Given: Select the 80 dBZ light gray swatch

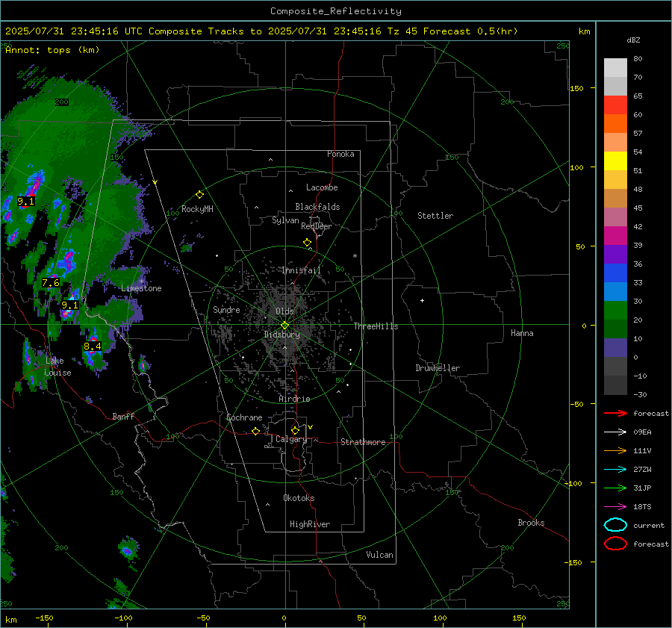Looking at the screenshot, I should tap(615, 67).
